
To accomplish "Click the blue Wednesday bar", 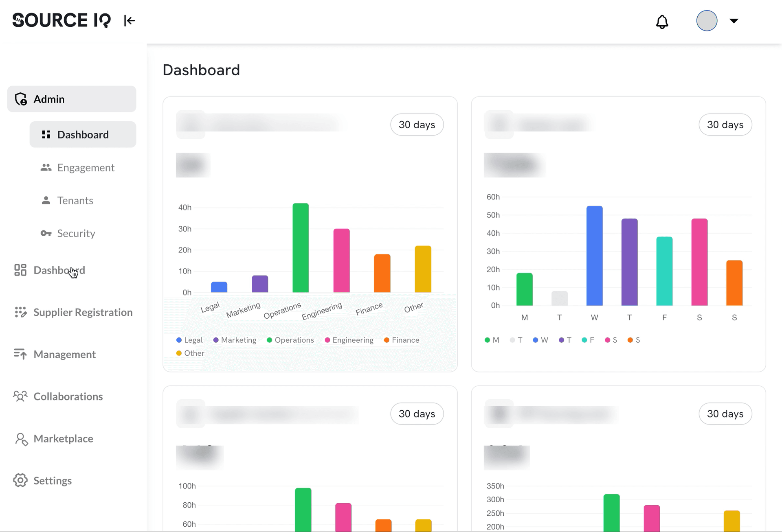I will [594, 256].
